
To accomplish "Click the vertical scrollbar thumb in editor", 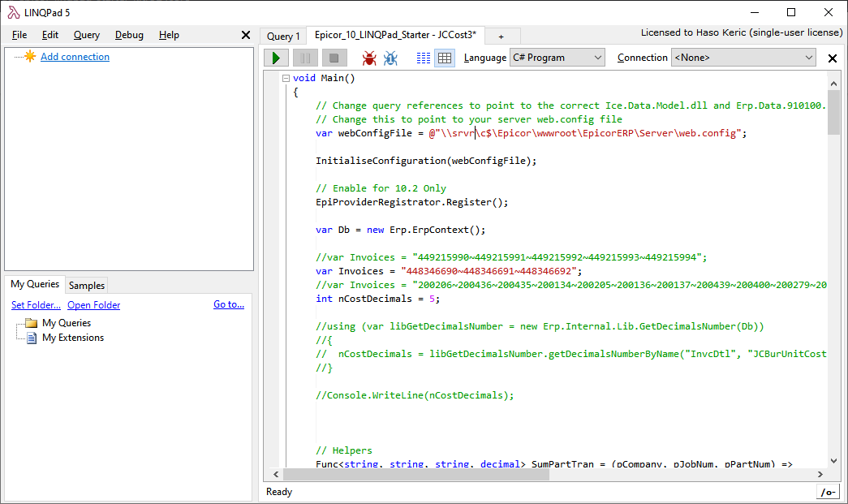I will point(833,113).
